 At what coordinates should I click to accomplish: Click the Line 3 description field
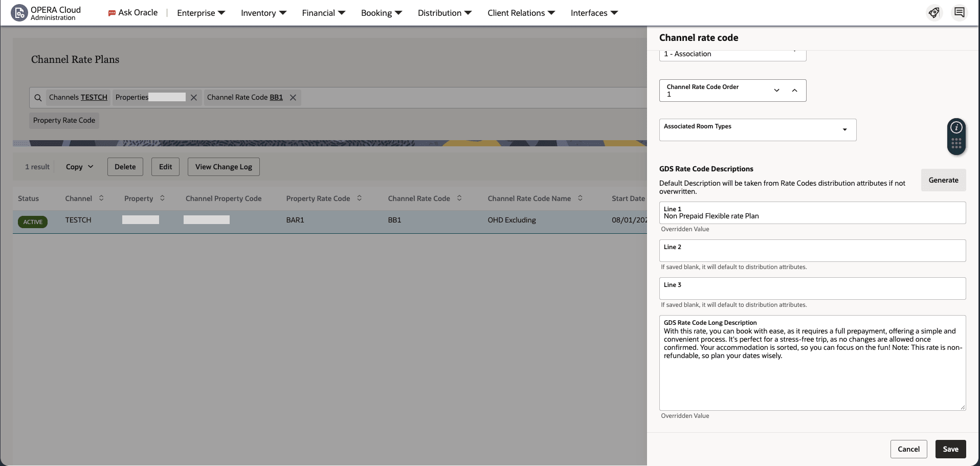[x=812, y=289]
